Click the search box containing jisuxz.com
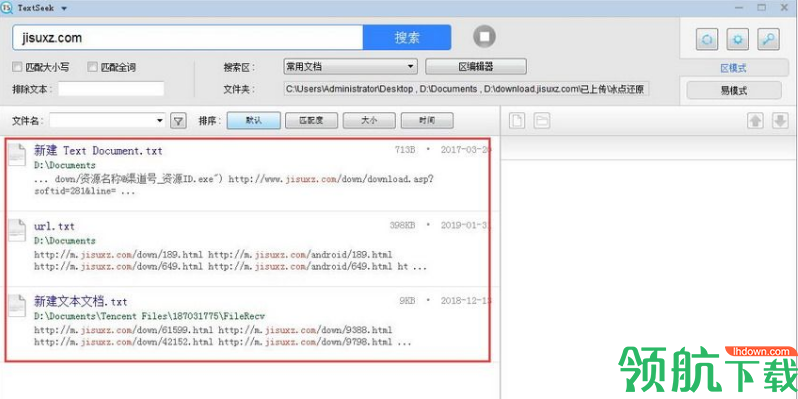Screen dimensions: 798x399 (x=188, y=37)
